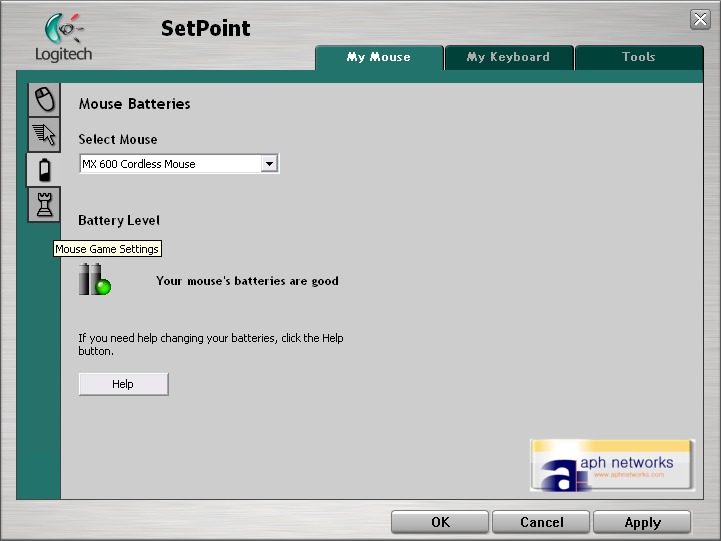
Task: Click the Mouse Batteries heading
Action: [x=134, y=104]
